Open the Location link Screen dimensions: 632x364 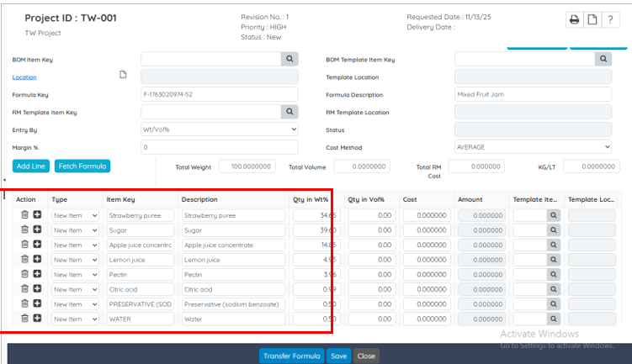pos(24,76)
